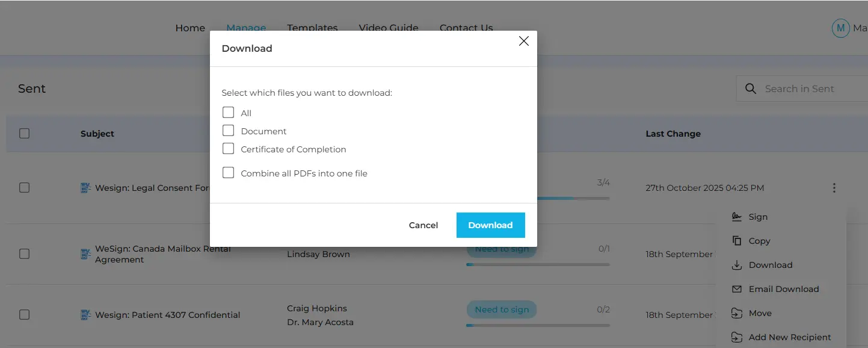Open the user profile M avatar menu
868x348 pixels.
coord(840,28)
